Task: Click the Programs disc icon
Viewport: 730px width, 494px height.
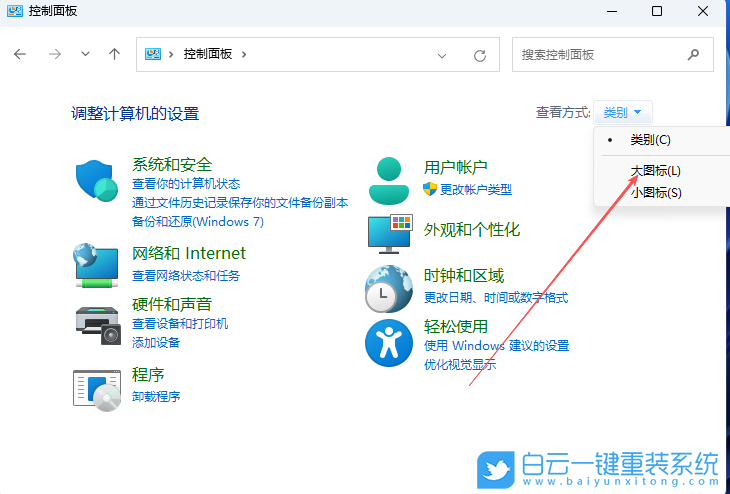Action: [97, 390]
